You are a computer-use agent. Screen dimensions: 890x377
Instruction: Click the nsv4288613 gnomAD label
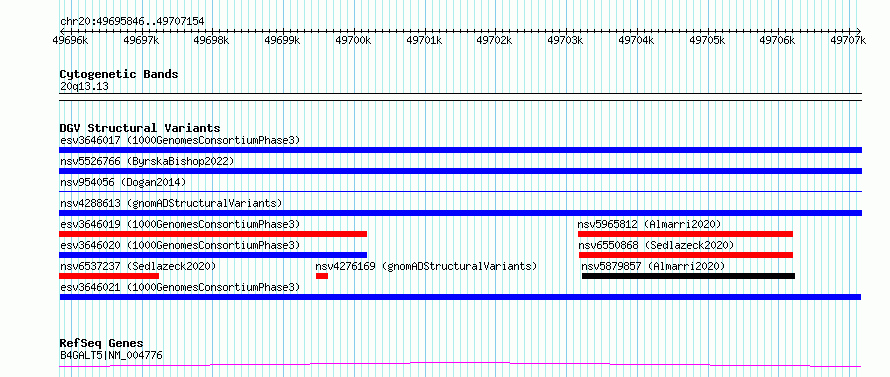point(171,203)
